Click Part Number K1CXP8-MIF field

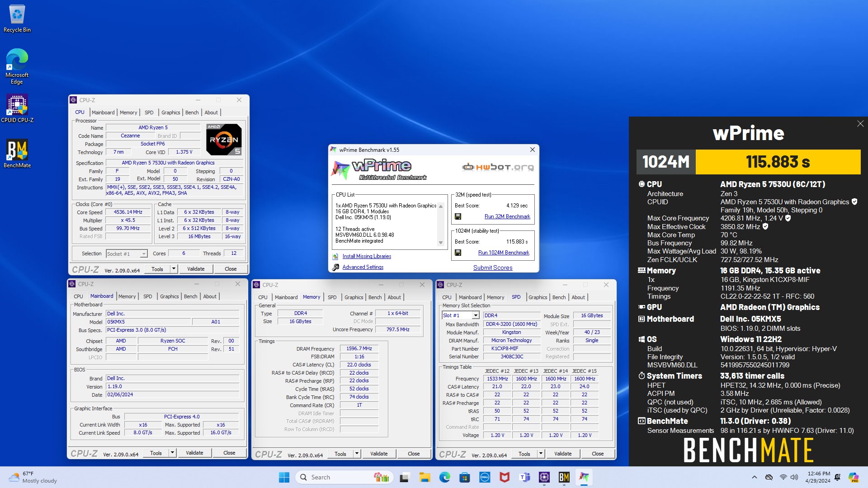pyautogui.click(x=512, y=348)
